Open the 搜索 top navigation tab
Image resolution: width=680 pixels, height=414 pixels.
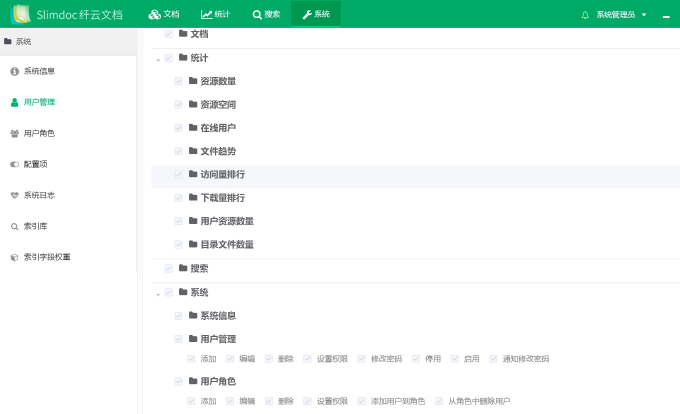pyautogui.click(x=266, y=14)
